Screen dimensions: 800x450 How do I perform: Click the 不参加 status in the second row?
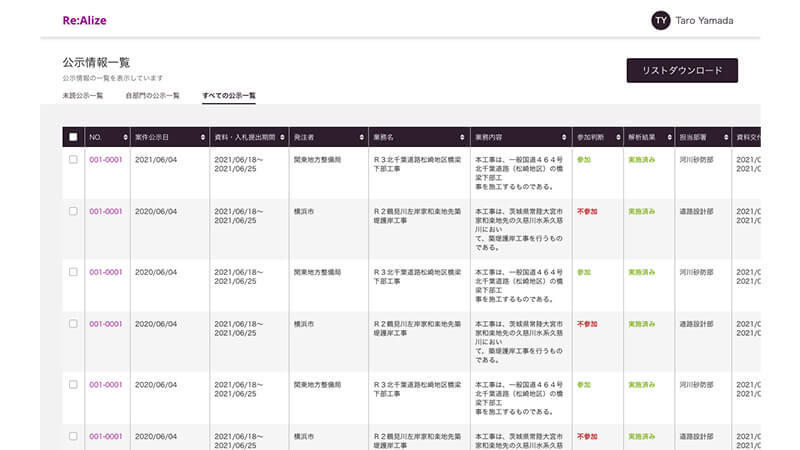point(587,211)
